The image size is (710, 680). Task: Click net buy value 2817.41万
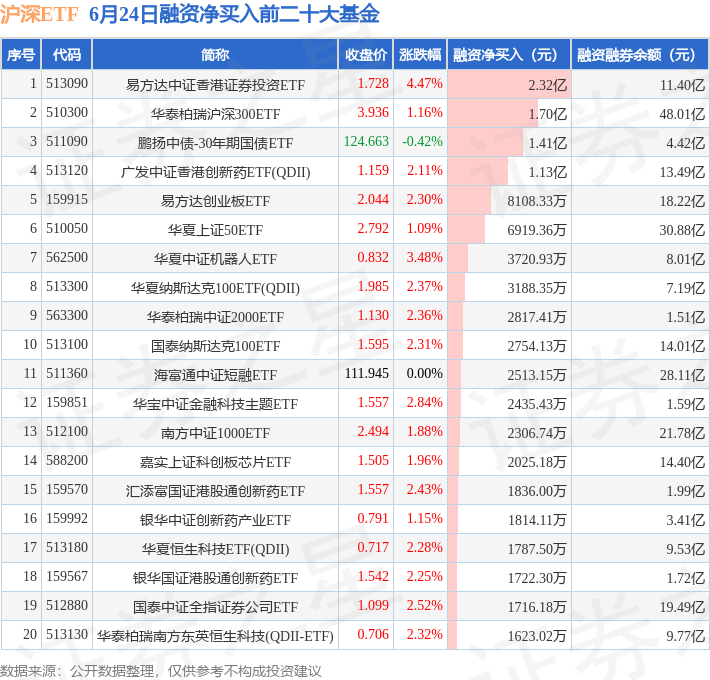tap(537, 316)
